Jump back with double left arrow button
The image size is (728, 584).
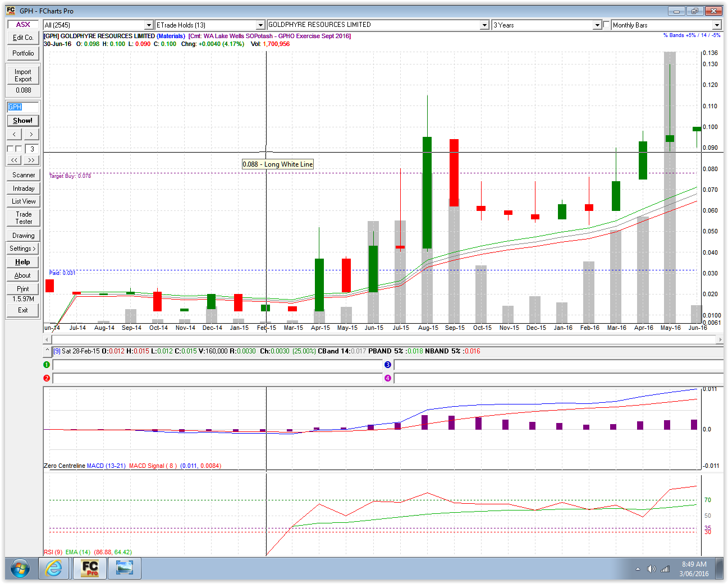pyautogui.click(x=15, y=160)
